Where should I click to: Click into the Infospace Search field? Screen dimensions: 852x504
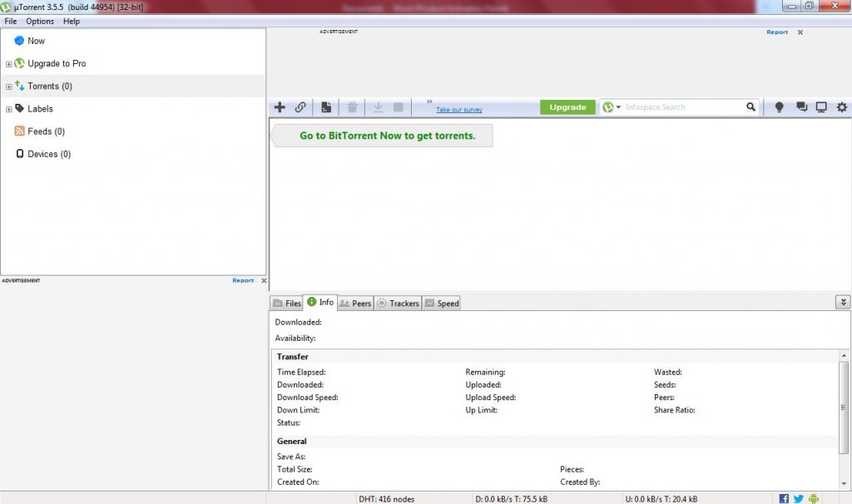[x=682, y=107]
